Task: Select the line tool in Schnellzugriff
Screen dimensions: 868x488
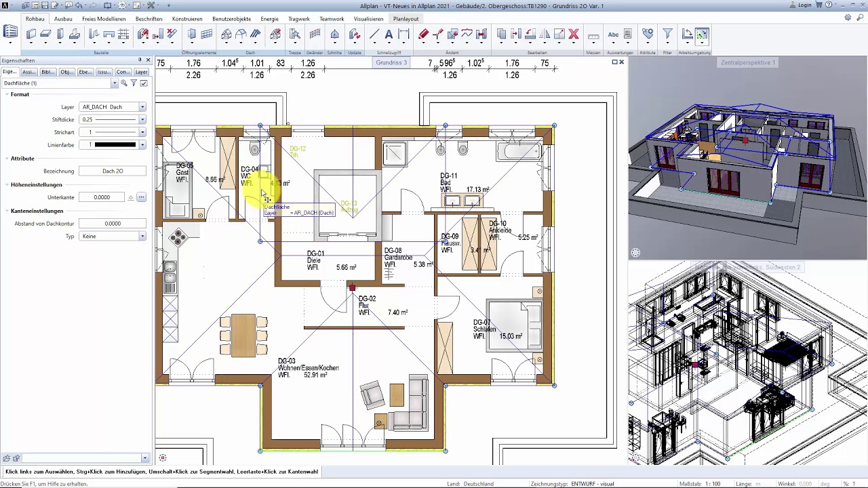Action: click(374, 34)
